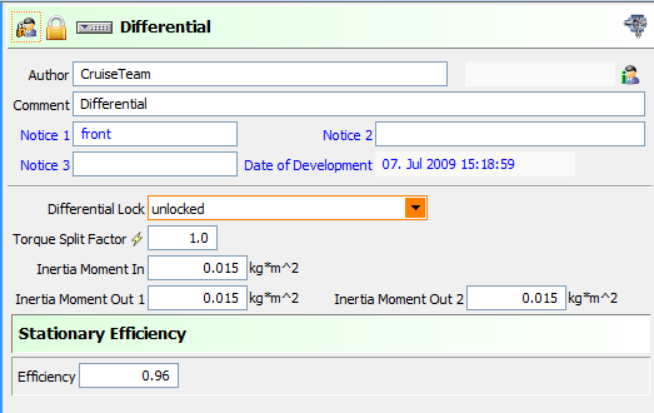Click the Stationary Efficiency section header

(x=331, y=334)
